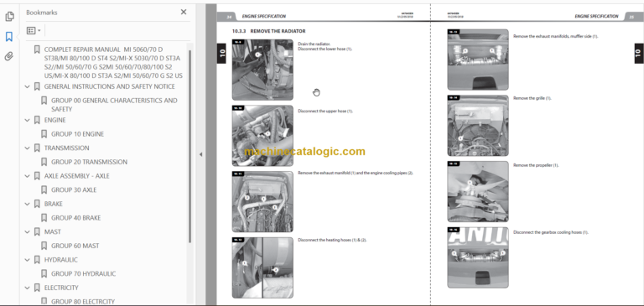Go to GROUP 00 GENERAL CHARACTERISTICS bookmark
644x306 pixels.
tap(114, 105)
